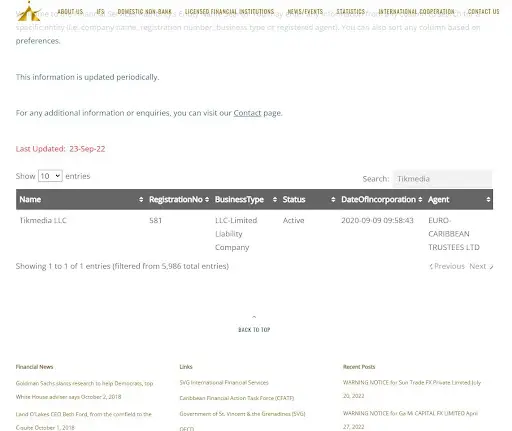
Task: Open the IFS menu
Action: 100,12
